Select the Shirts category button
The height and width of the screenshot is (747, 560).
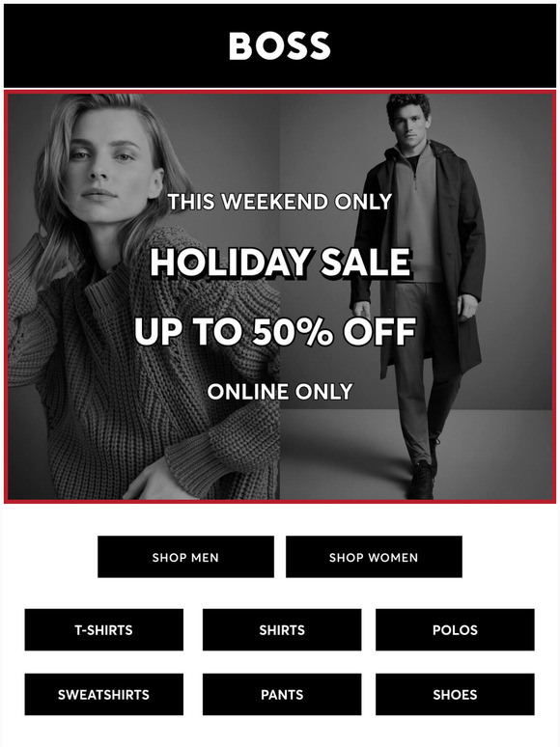coord(282,630)
